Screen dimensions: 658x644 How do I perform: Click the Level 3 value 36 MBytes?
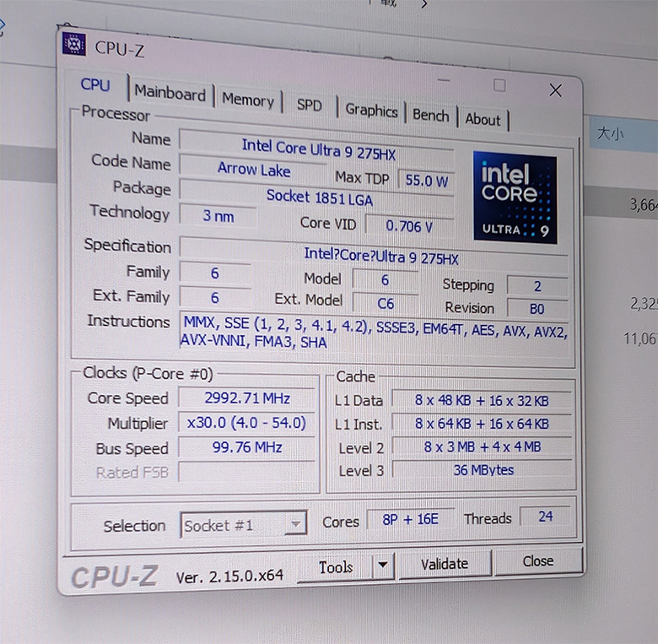click(x=482, y=470)
